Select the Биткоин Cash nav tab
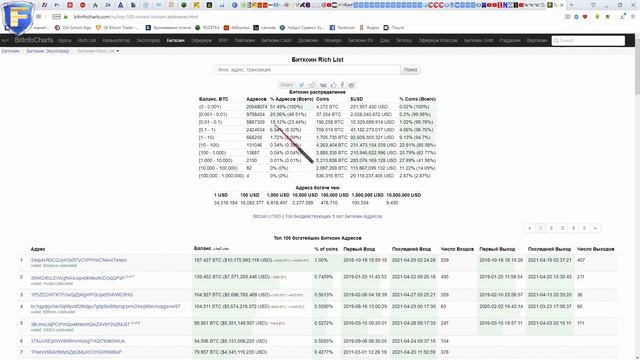Image resolution: width=640 pixels, height=360 pixels. [276, 40]
